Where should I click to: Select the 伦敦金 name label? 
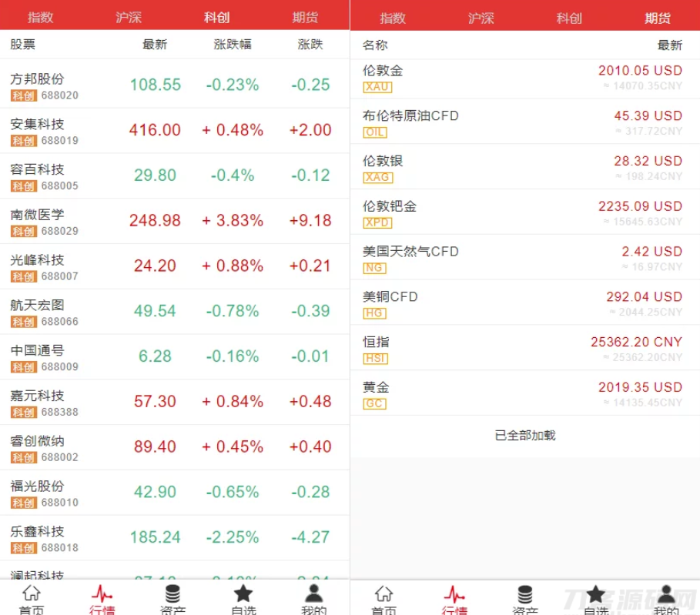pyautogui.click(x=383, y=71)
